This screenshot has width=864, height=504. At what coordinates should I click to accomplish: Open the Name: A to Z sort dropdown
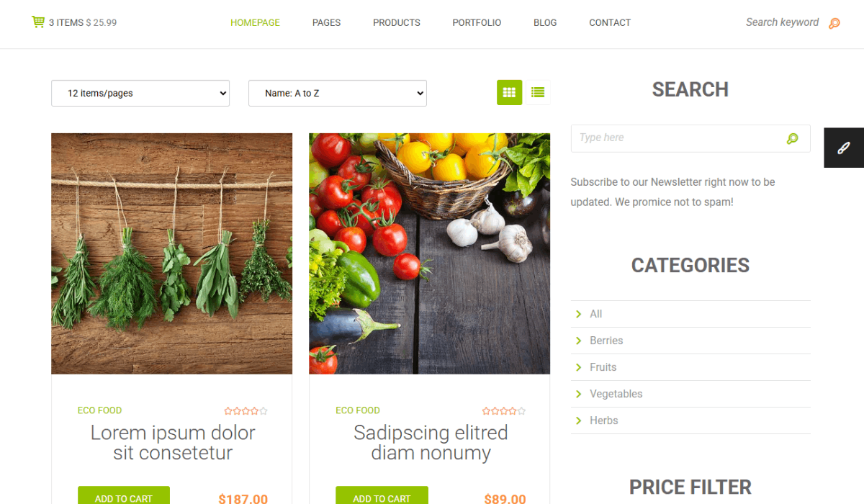pos(338,93)
